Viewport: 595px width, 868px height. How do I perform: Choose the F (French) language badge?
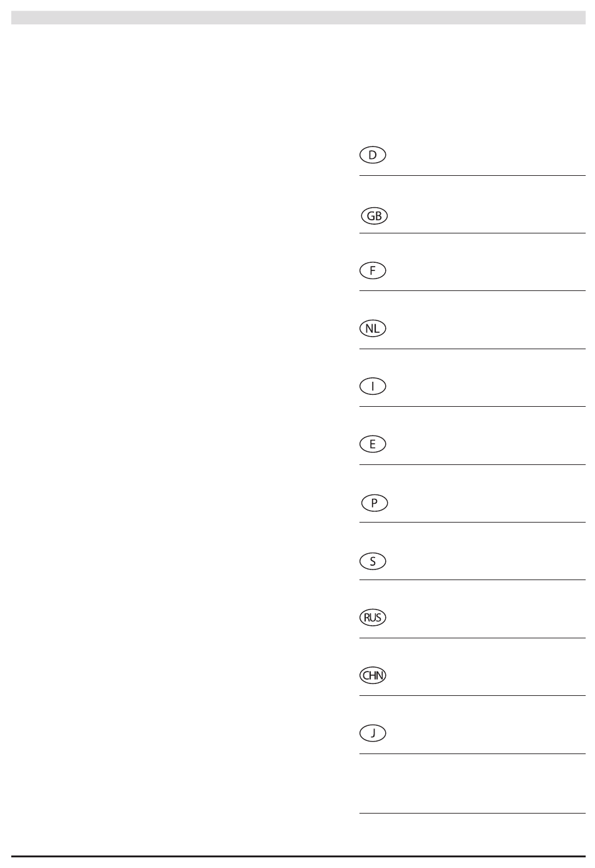[x=373, y=270]
